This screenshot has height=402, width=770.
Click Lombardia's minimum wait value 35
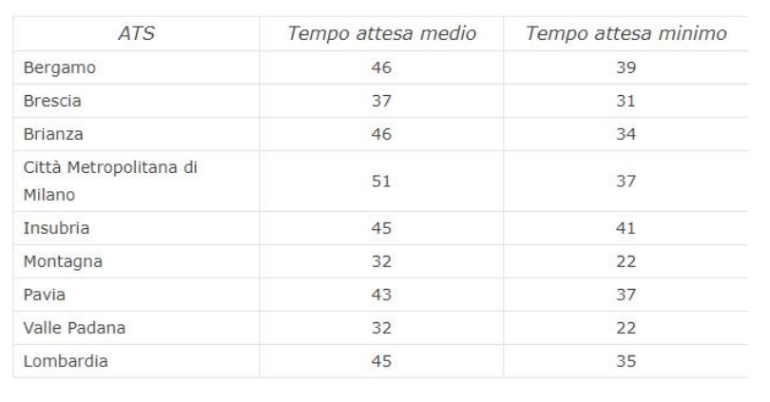coord(626,361)
